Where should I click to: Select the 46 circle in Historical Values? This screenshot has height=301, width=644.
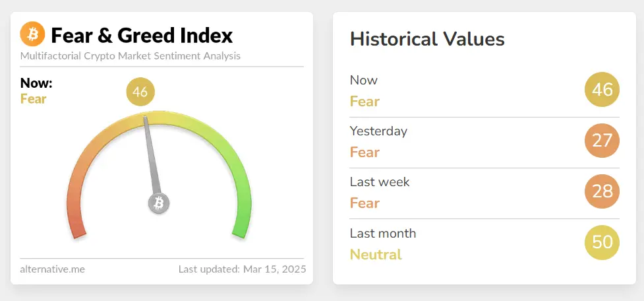coord(602,90)
